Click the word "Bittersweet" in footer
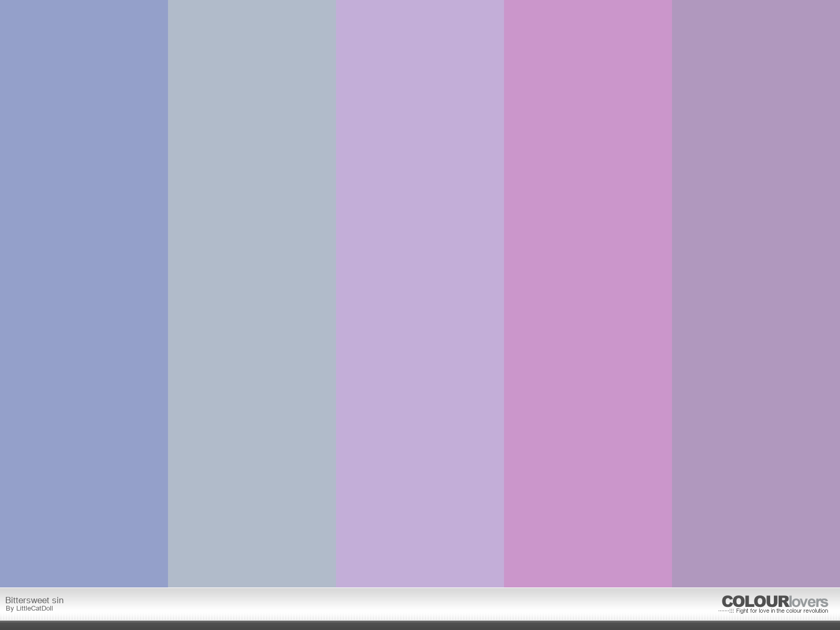Viewport: 840px width, 630px height. 27,600
